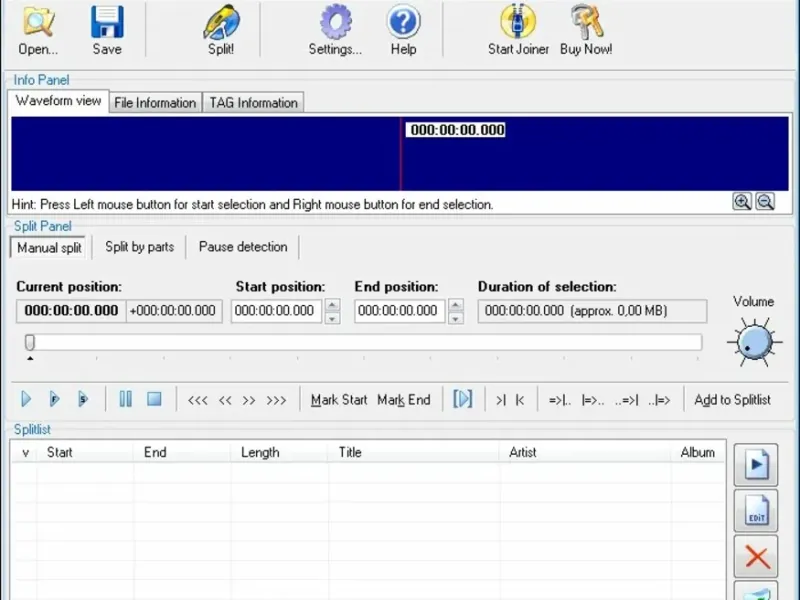The height and width of the screenshot is (600, 800).
Task: Click the playback position slider thumb
Action: [x=30, y=342]
